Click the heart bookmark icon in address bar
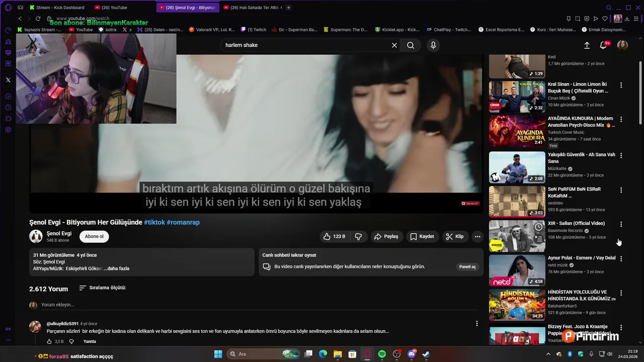The image size is (644, 362). tap(605, 19)
